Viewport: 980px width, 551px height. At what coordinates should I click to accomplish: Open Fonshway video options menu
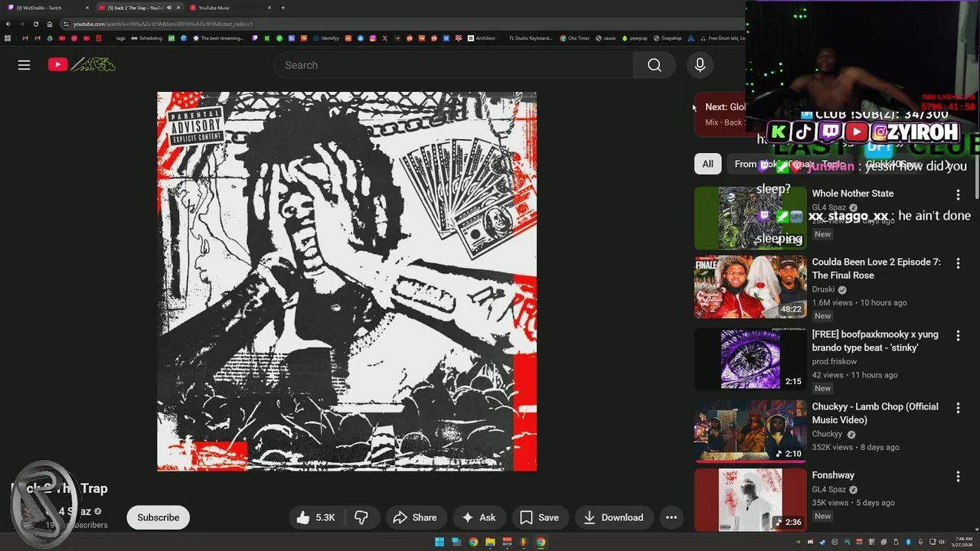click(958, 477)
